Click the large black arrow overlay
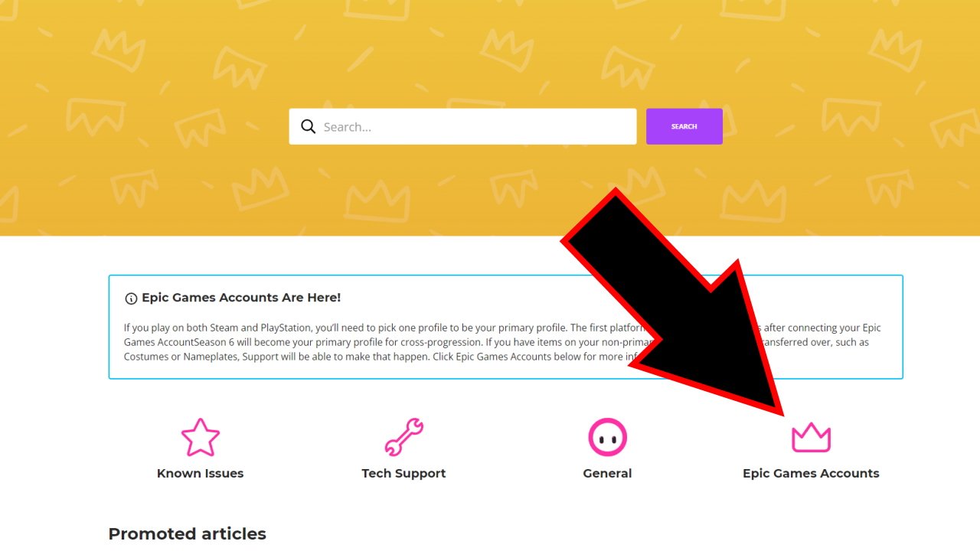Image resolution: width=980 pixels, height=551 pixels. [x=674, y=306]
